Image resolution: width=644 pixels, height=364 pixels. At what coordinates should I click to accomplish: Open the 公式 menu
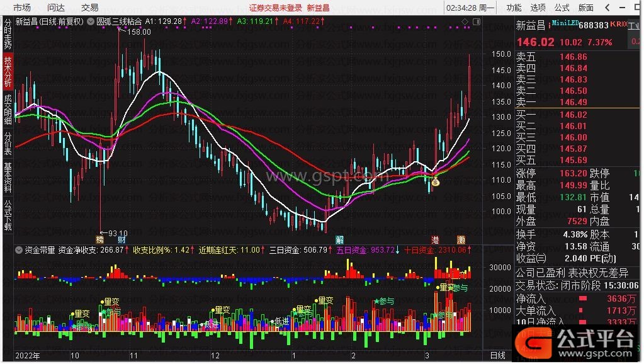point(562,8)
